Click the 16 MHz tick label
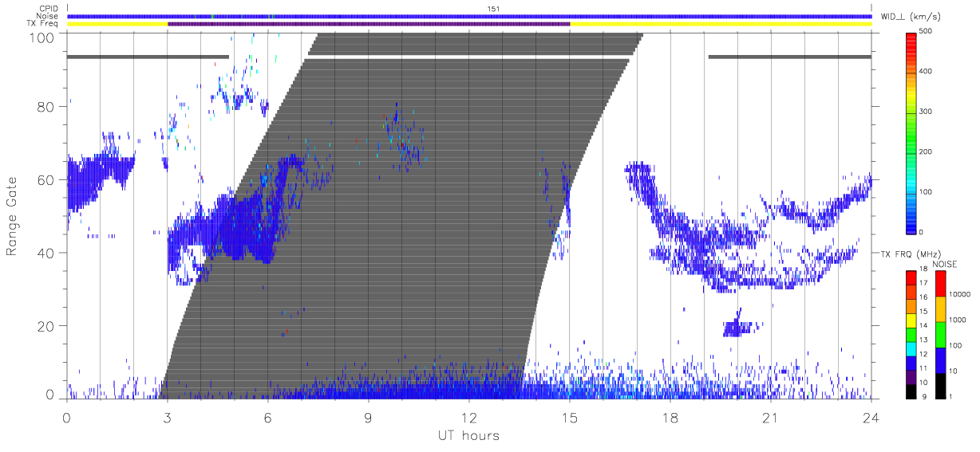Image resolution: width=980 pixels, height=452 pixels. pyautogui.click(x=923, y=297)
